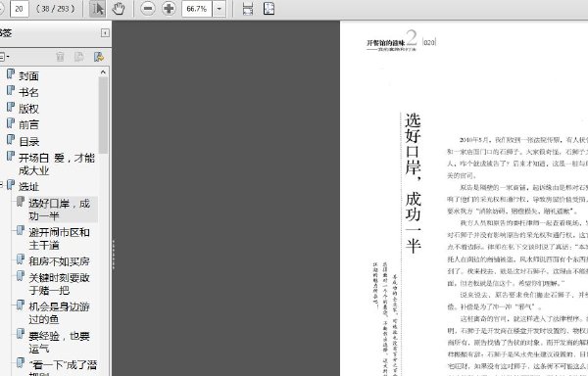
Task: Click the 66.7% zoom value field
Action: (197, 9)
